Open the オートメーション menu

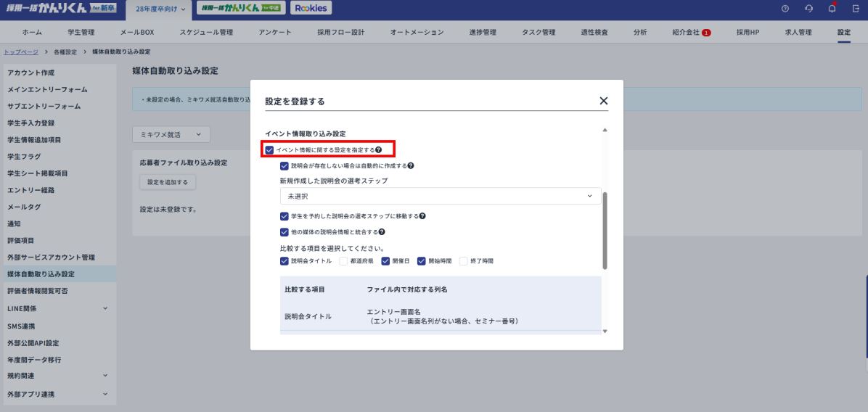[417, 32]
